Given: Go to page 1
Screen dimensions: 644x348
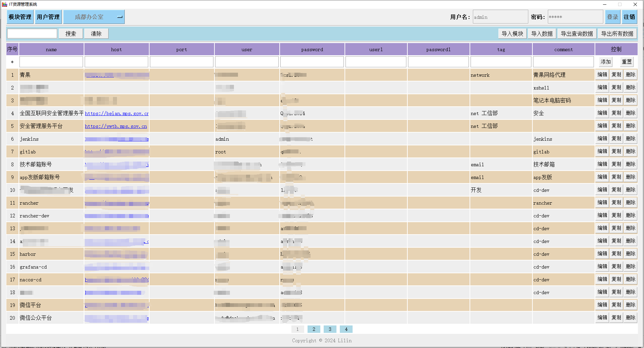Looking at the screenshot, I should pyautogui.click(x=297, y=329).
